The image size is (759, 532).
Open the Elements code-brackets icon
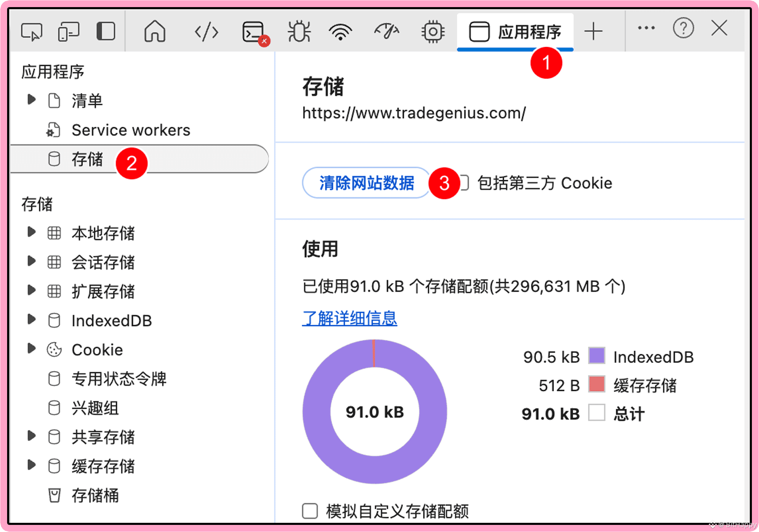pos(206,32)
